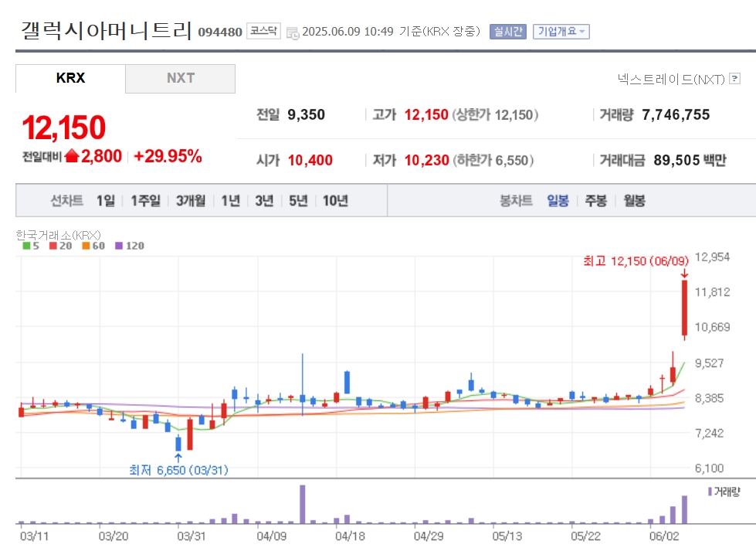Click the red up-arrow price change icon
This screenshot has width=756, height=558.
point(71,156)
